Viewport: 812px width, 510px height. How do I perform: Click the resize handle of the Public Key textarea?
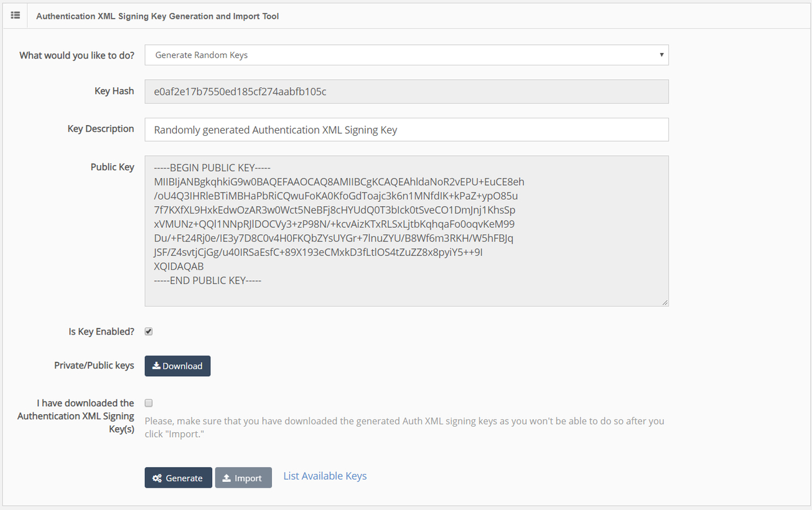tap(665, 302)
